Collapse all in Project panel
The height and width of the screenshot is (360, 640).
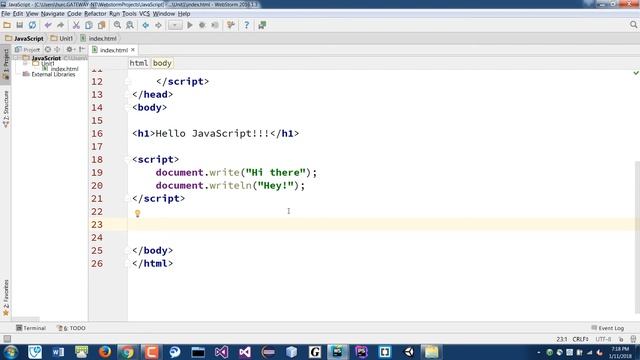[x=57, y=49]
